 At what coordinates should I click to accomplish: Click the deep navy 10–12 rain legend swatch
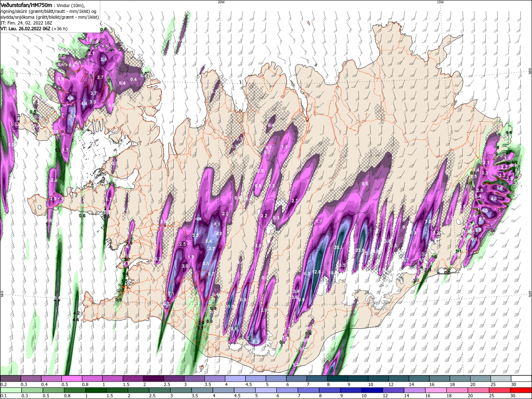click(x=372, y=390)
